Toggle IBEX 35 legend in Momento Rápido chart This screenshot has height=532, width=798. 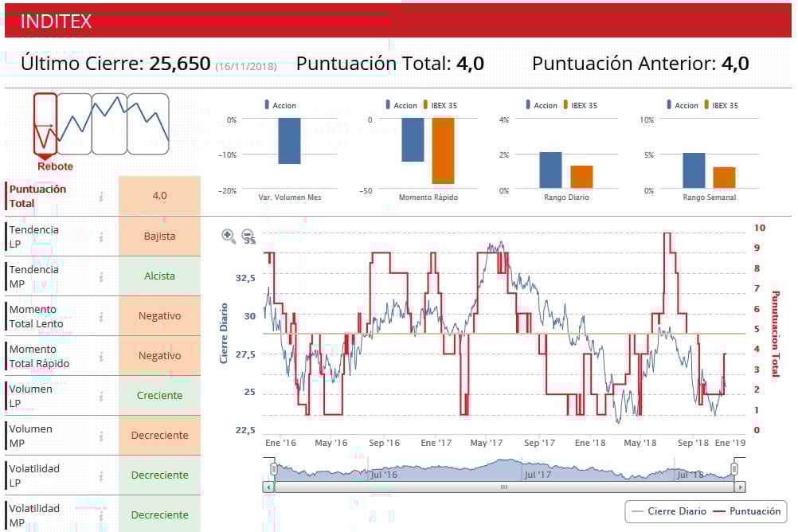coord(440,105)
